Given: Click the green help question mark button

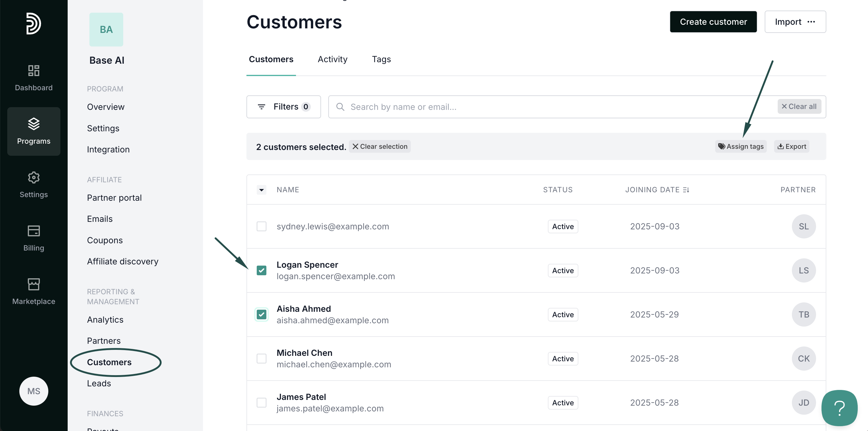Looking at the screenshot, I should pos(839,408).
